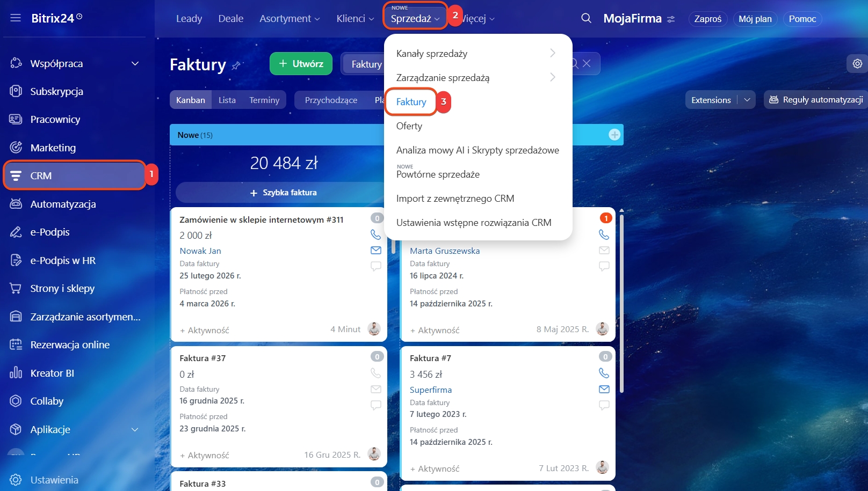This screenshot has width=868, height=491.
Task: Add Aktywność to the Faktura #37 card
Action: (205, 455)
